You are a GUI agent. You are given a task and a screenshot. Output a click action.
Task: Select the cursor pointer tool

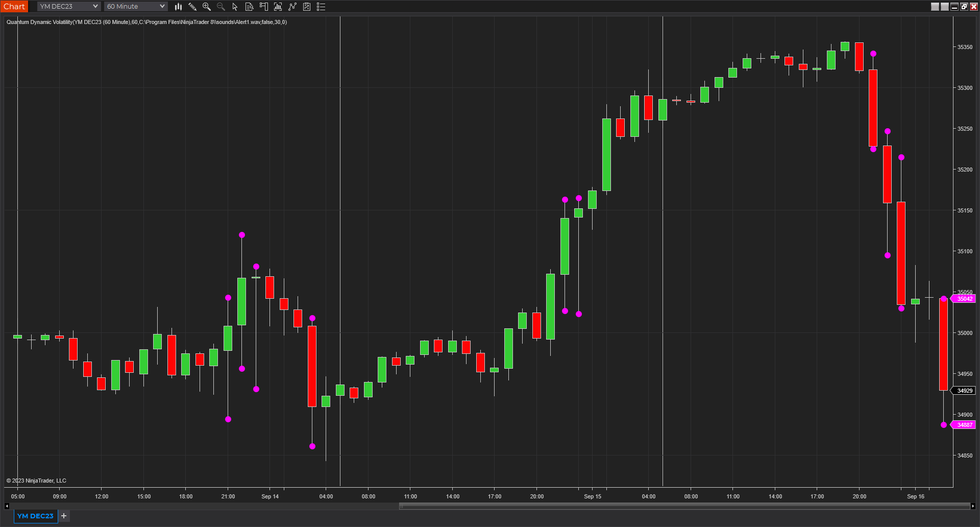235,7
